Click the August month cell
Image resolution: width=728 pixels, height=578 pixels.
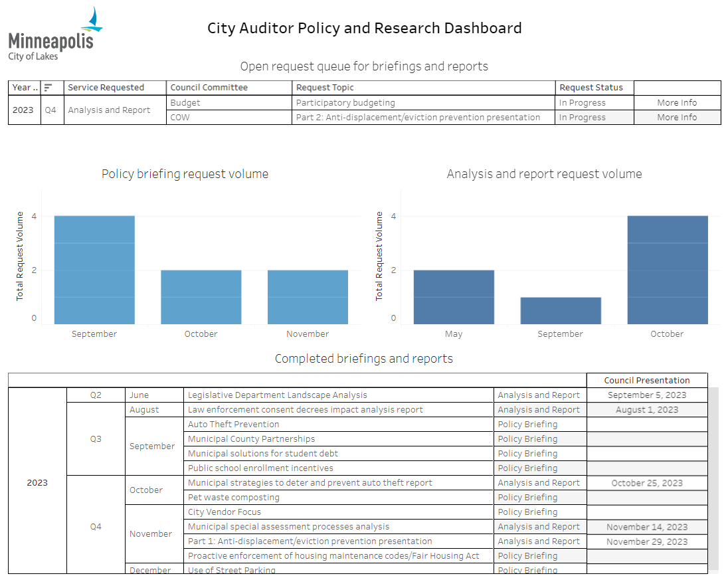[154, 409]
